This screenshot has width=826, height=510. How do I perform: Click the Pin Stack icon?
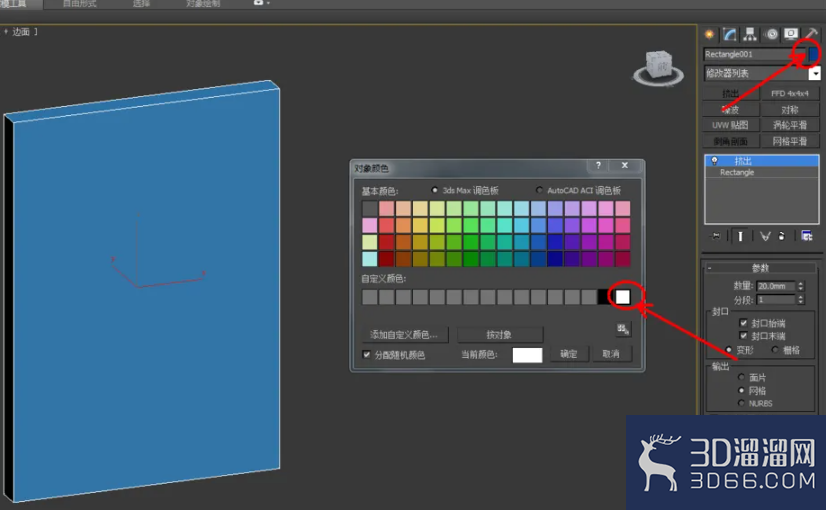point(715,236)
